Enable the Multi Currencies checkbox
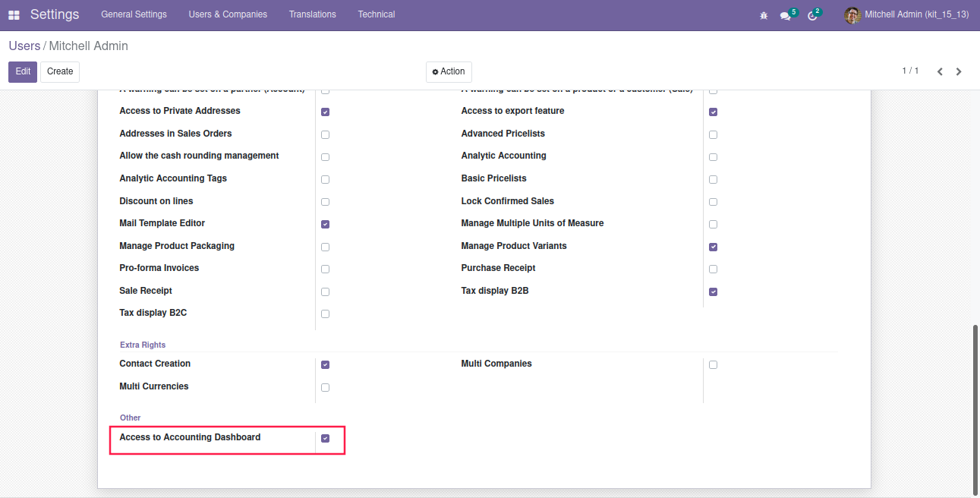The height and width of the screenshot is (498, 980). (x=325, y=388)
